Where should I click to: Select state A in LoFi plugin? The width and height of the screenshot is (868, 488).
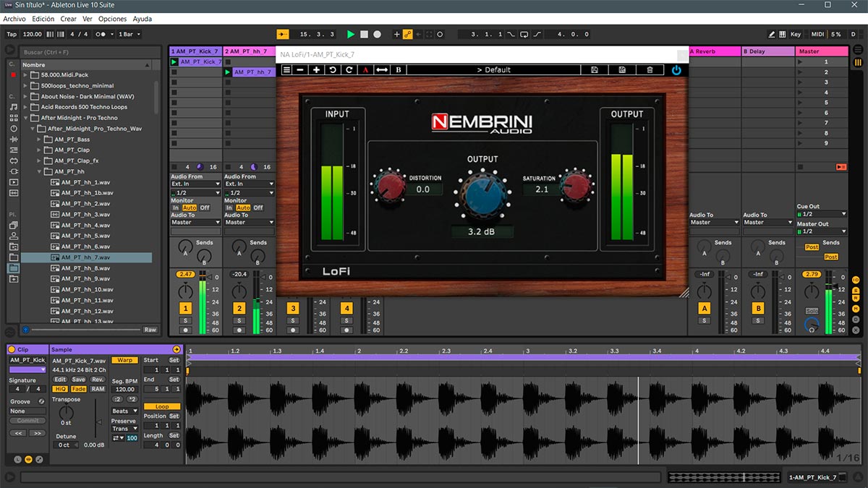(x=365, y=70)
